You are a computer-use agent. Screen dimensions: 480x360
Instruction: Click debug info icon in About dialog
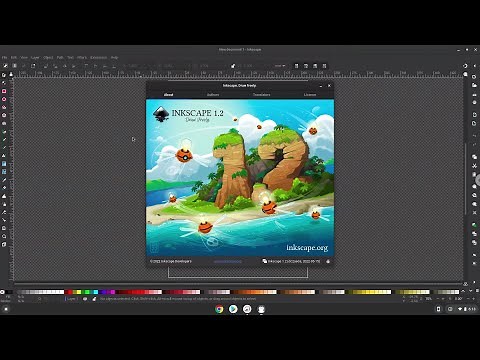pos(328,261)
